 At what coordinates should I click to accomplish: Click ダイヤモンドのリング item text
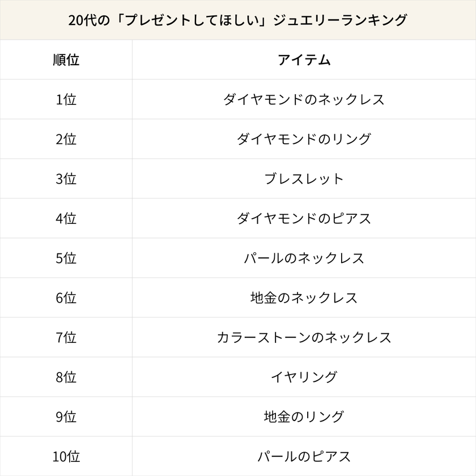coord(304,139)
